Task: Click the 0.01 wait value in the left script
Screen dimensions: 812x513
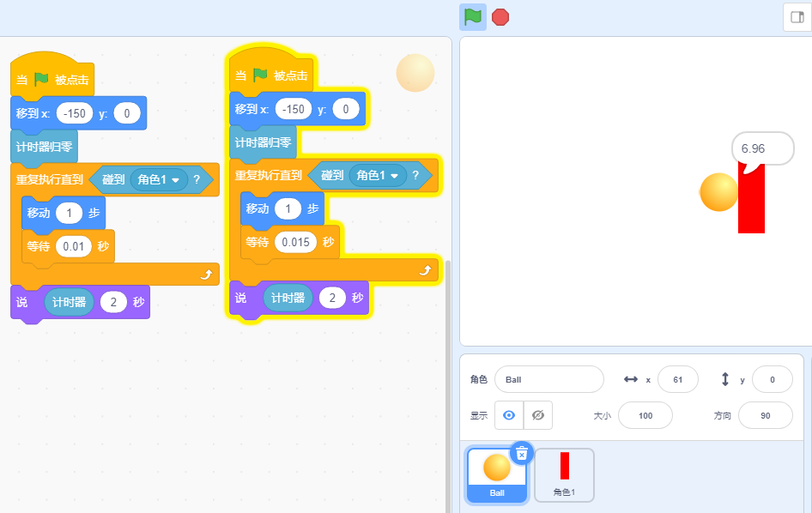Action: tap(74, 246)
